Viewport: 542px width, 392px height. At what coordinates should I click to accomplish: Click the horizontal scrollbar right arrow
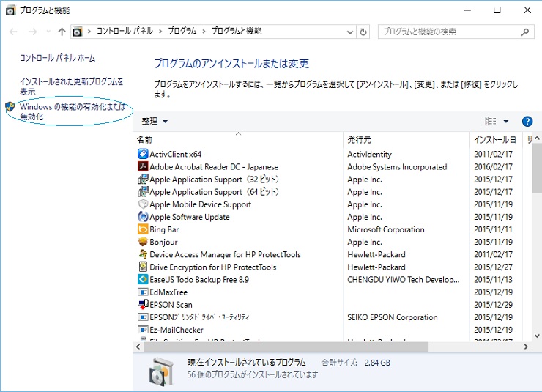point(526,347)
